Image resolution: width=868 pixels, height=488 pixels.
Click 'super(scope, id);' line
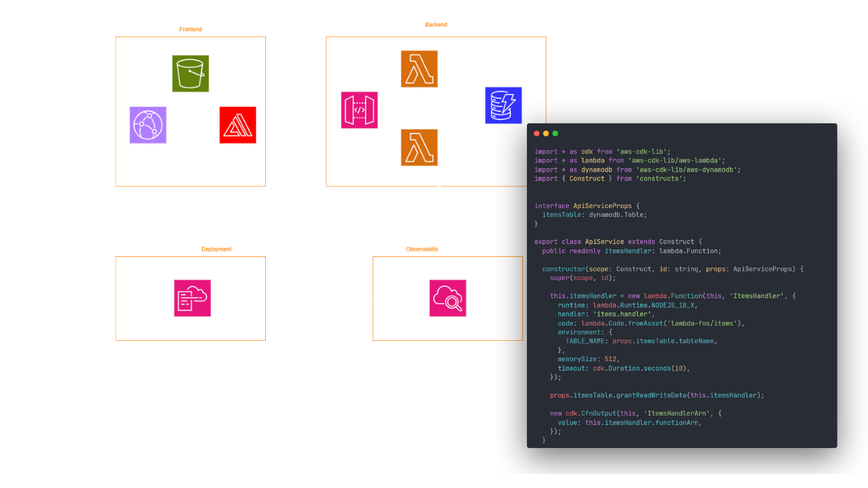click(583, 278)
